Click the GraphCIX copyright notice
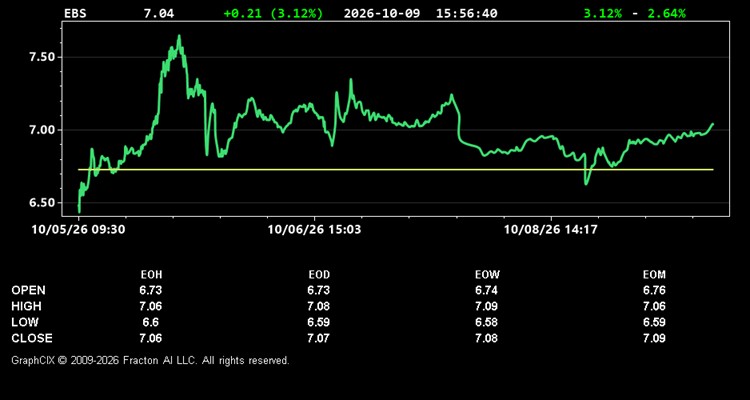 pyautogui.click(x=150, y=360)
